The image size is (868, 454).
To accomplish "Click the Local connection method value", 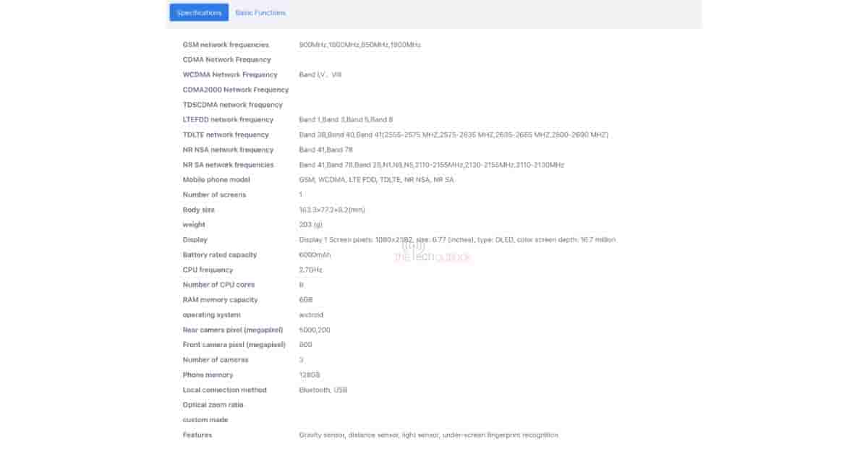I will coord(323,390).
